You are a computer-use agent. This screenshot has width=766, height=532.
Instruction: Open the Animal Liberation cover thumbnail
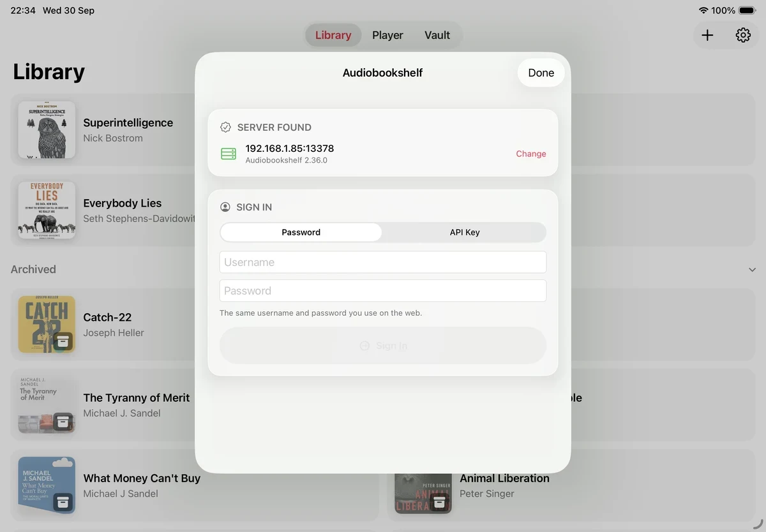tap(423, 493)
